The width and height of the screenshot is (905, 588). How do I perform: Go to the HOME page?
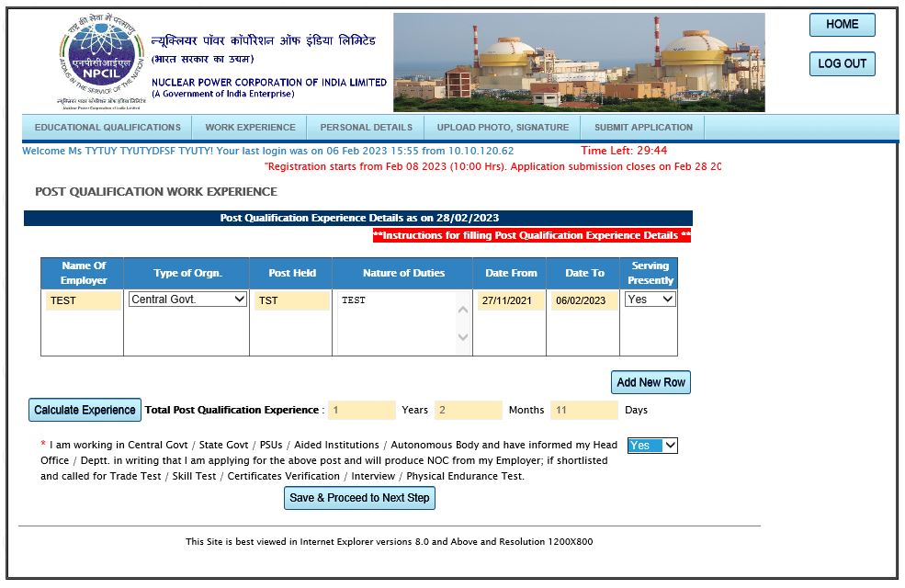coord(843,25)
